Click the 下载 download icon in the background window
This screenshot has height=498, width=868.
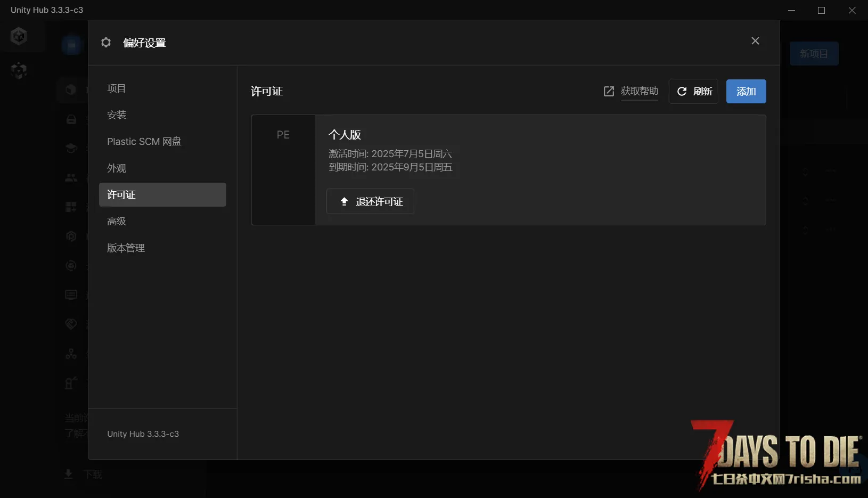[x=69, y=474]
